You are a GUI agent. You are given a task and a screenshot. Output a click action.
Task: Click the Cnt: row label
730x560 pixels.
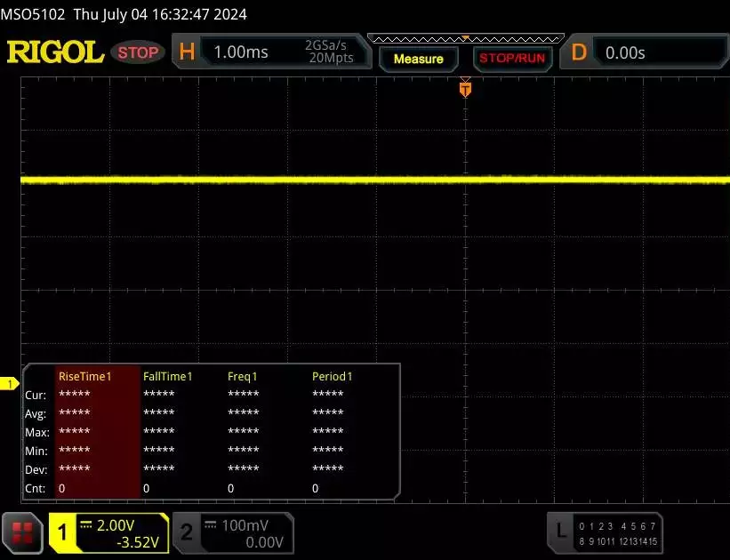[x=35, y=488]
